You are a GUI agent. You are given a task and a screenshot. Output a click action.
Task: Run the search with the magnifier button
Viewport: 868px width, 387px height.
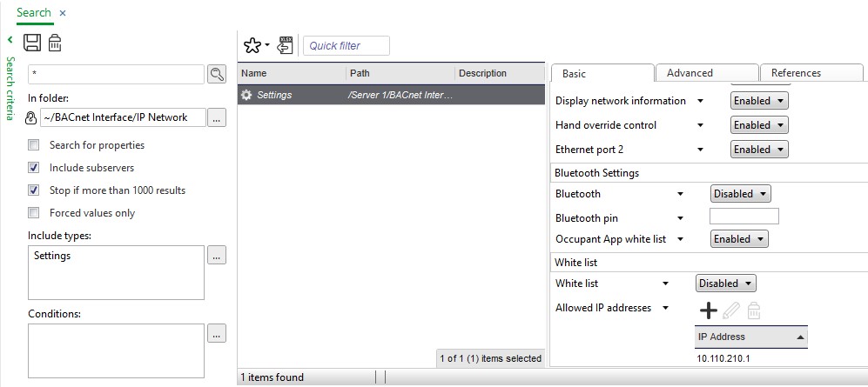[x=217, y=74]
